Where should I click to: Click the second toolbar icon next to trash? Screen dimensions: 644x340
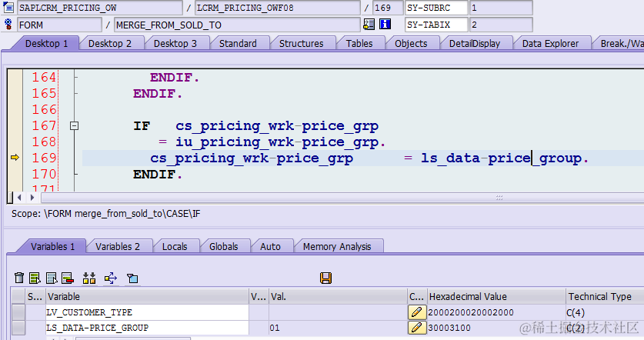[35, 278]
